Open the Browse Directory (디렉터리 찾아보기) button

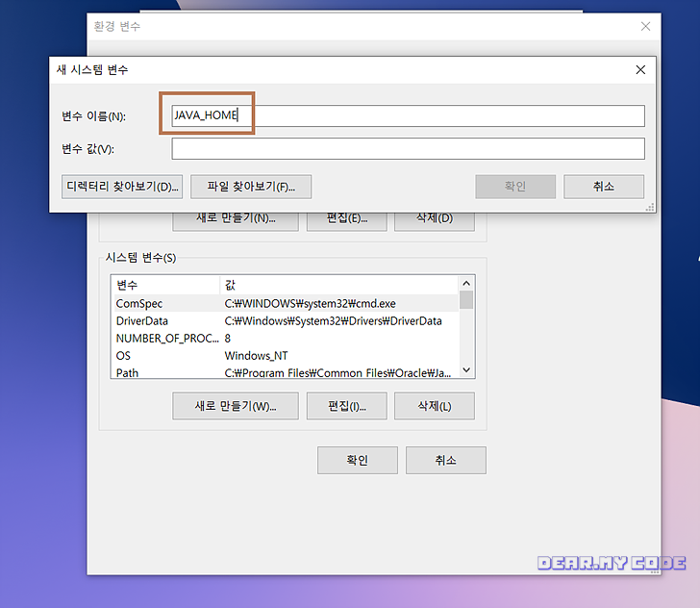[x=122, y=187]
